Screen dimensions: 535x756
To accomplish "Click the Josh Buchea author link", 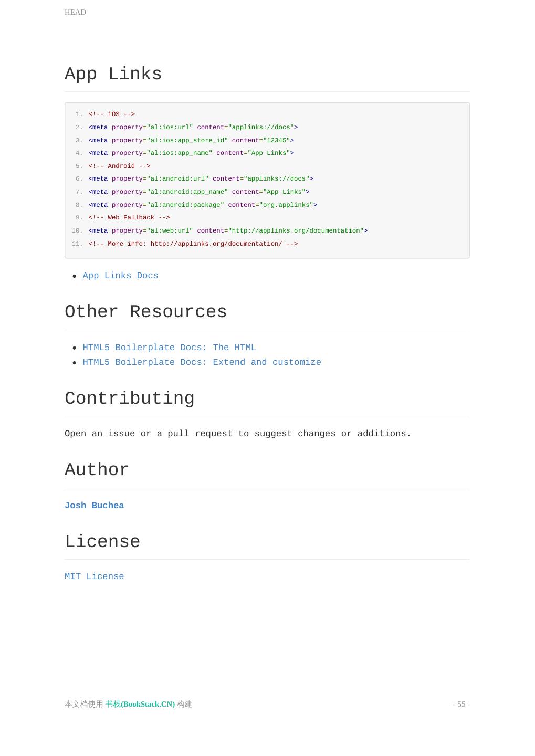I will coord(94,506).
